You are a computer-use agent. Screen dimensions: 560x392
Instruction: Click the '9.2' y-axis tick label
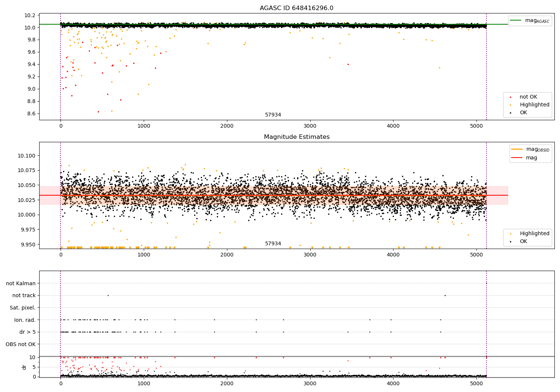(31, 77)
